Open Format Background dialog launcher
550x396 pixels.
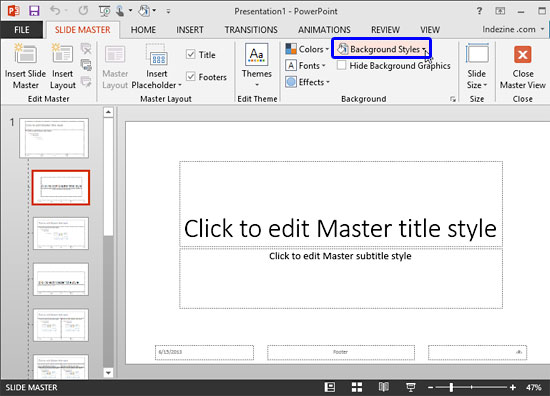coord(452,99)
